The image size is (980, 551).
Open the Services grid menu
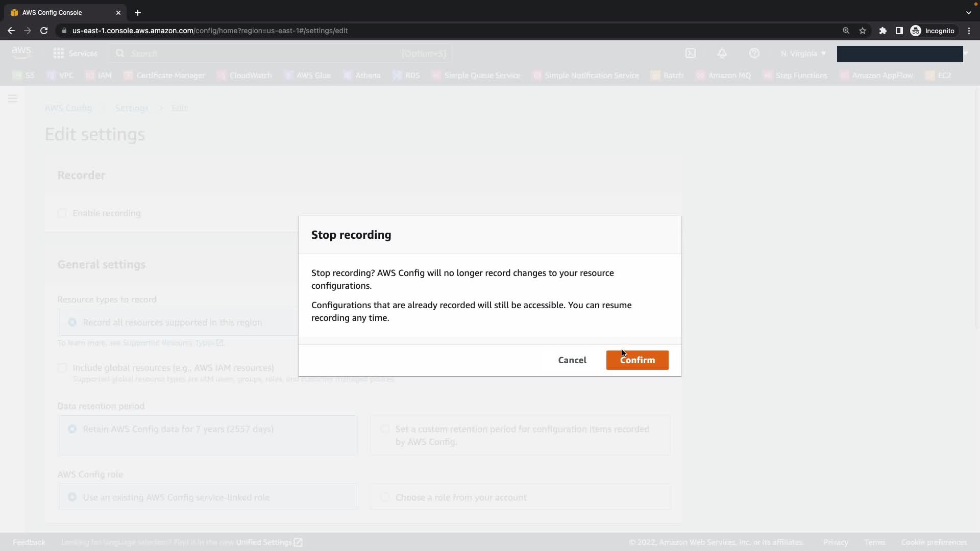(75, 53)
